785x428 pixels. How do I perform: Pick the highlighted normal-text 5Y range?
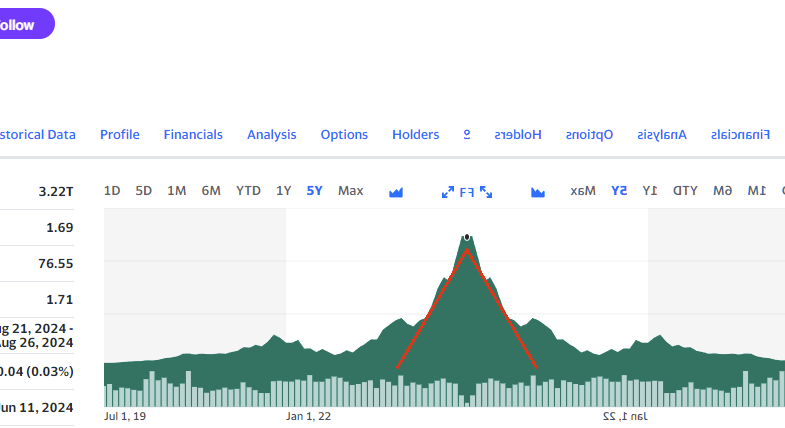pyautogui.click(x=314, y=191)
